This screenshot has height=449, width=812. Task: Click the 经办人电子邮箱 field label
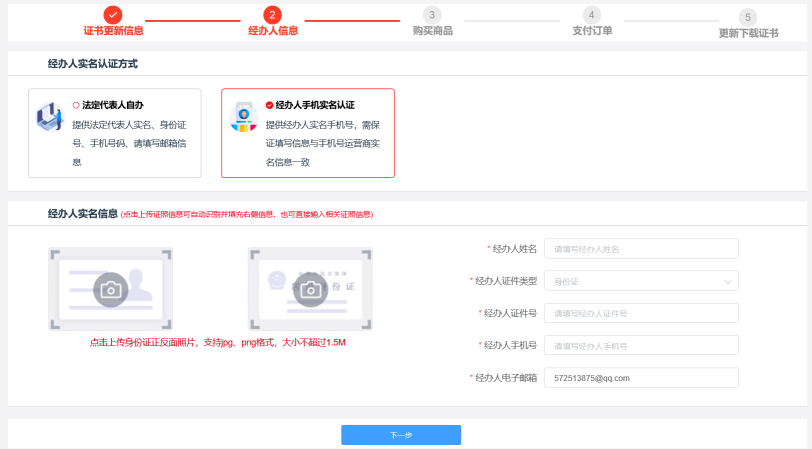(506, 378)
